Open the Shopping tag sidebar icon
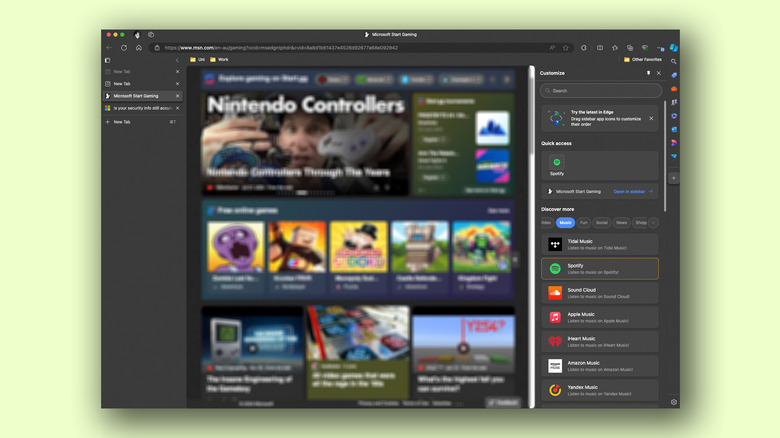This screenshot has width=780, height=438. (674, 75)
